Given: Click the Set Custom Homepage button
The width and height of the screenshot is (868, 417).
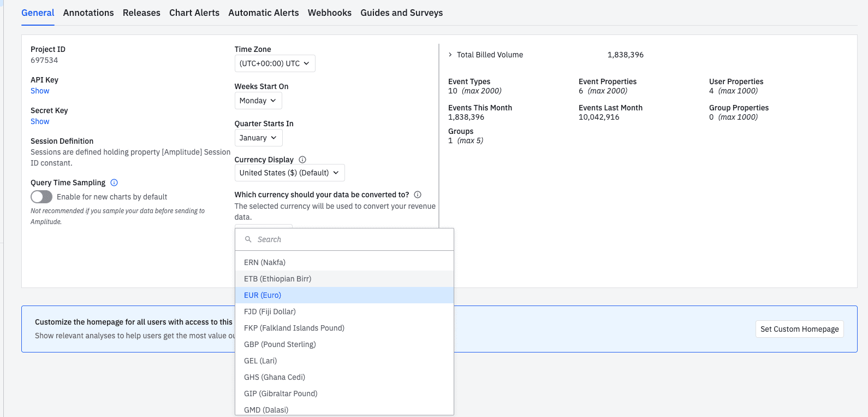Looking at the screenshot, I should tap(799, 329).
